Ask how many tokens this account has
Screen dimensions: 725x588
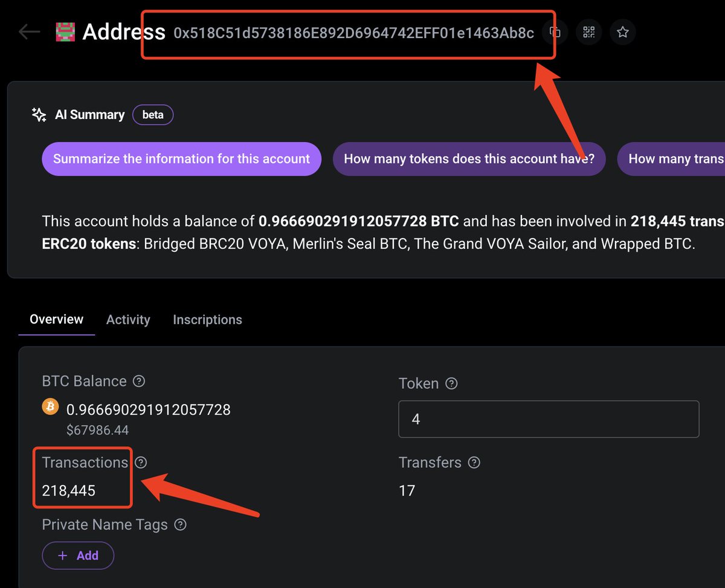[469, 159]
